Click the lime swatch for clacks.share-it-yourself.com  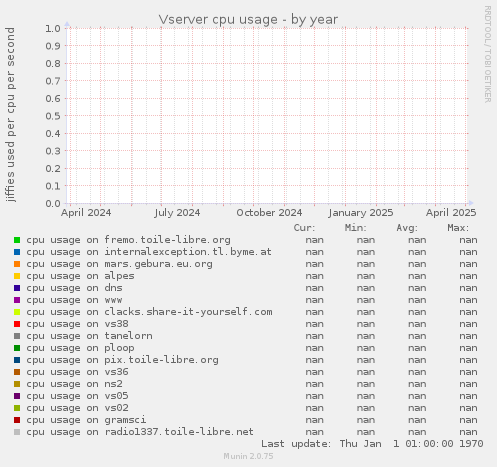[17, 312]
